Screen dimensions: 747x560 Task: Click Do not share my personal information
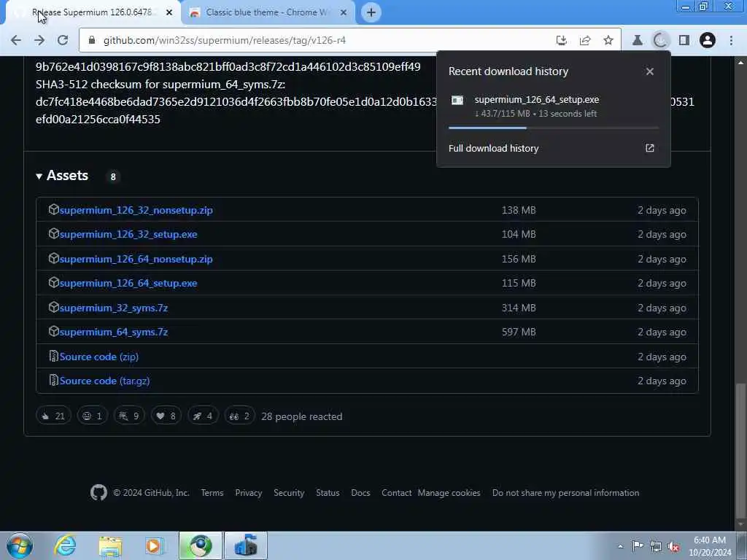[x=565, y=492]
